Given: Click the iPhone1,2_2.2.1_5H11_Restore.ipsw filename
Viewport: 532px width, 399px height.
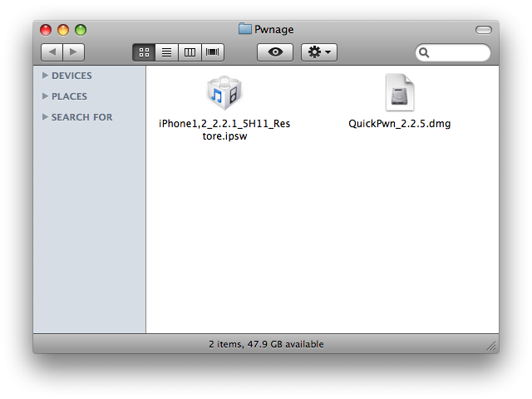Looking at the screenshot, I should click(224, 130).
